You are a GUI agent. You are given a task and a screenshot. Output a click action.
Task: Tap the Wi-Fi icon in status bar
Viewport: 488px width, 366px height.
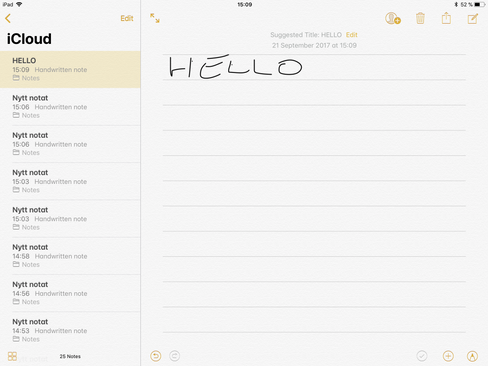point(19,4)
